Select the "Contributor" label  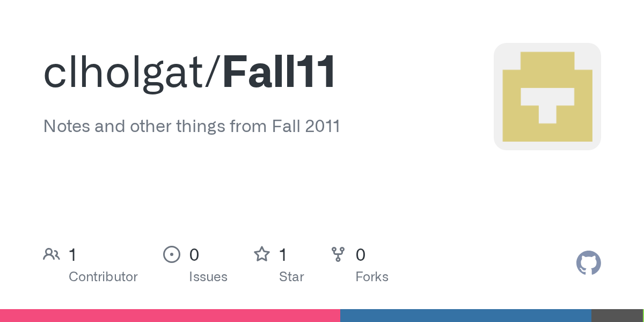point(103,277)
